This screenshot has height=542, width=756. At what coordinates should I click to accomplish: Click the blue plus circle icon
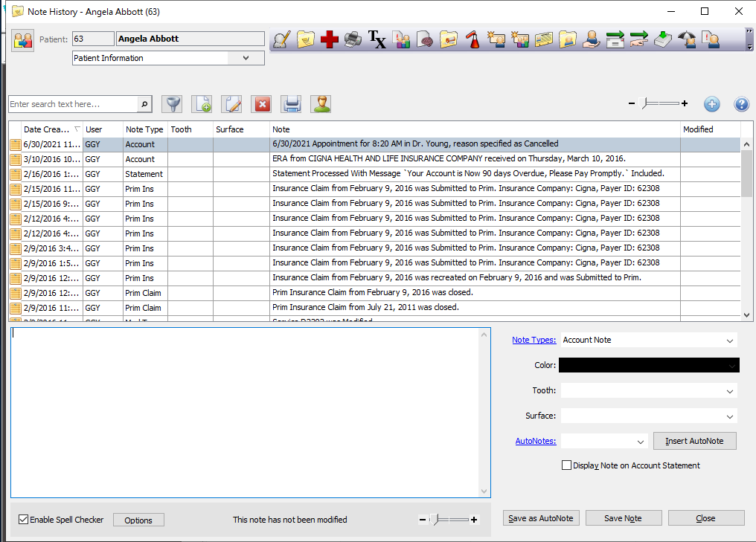(x=711, y=104)
